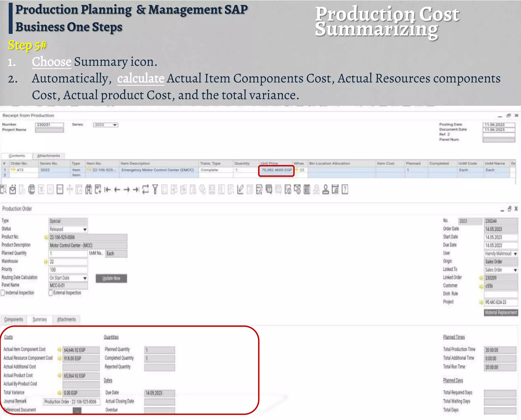Select Order No. cell 472

[24, 170]
